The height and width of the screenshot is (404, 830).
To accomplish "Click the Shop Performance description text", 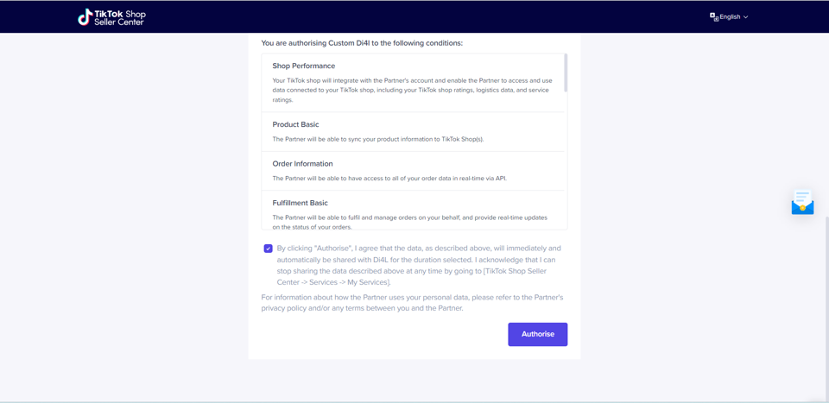I will [410, 90].
